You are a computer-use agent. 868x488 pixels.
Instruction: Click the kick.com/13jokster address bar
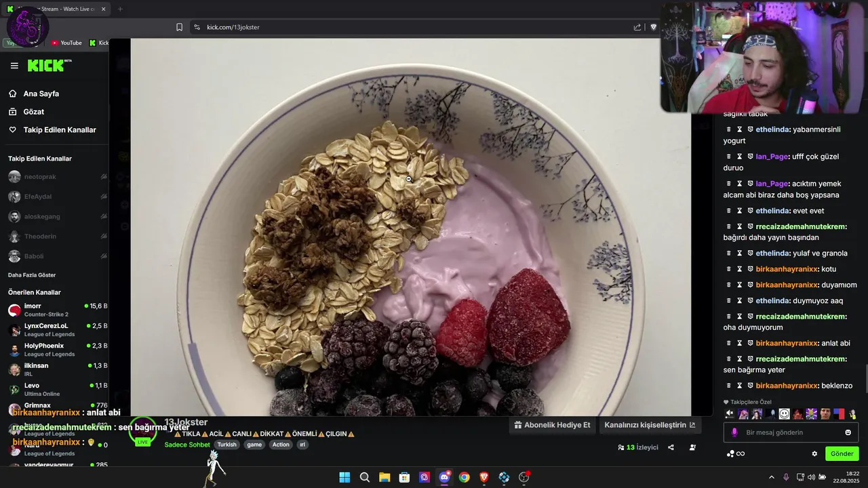(233, 27)
